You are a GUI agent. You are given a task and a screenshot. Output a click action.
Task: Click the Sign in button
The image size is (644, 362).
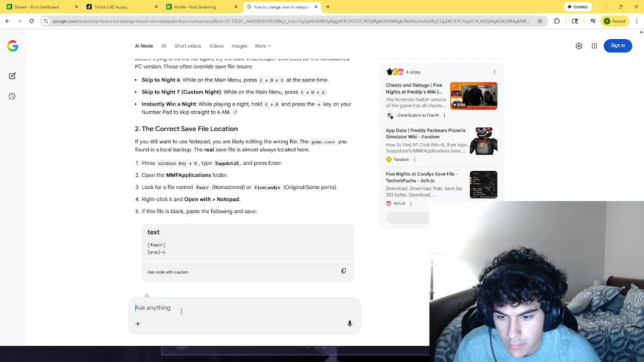(x=618, y=46)
